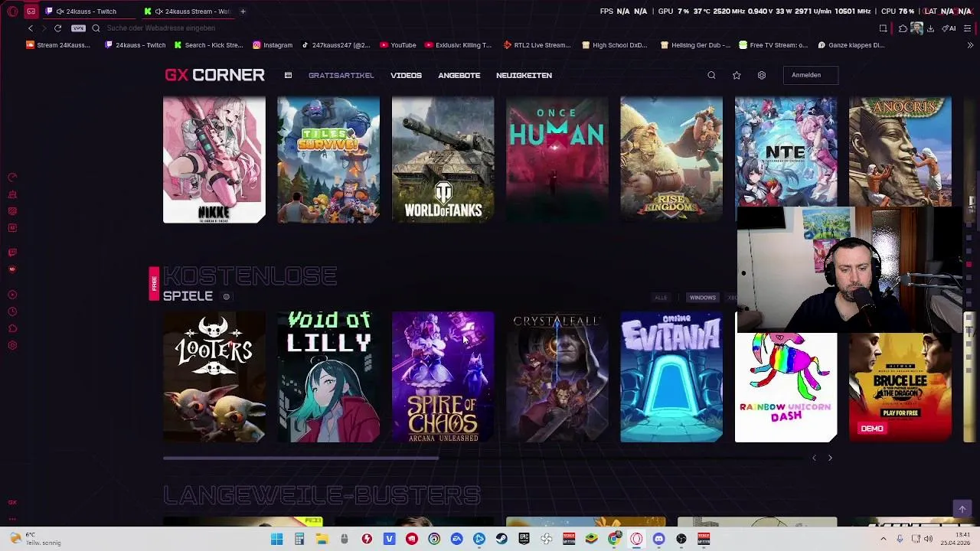Open File Explorer from taskbar
Screen dimensions: 980x551
tap(322, 539)
